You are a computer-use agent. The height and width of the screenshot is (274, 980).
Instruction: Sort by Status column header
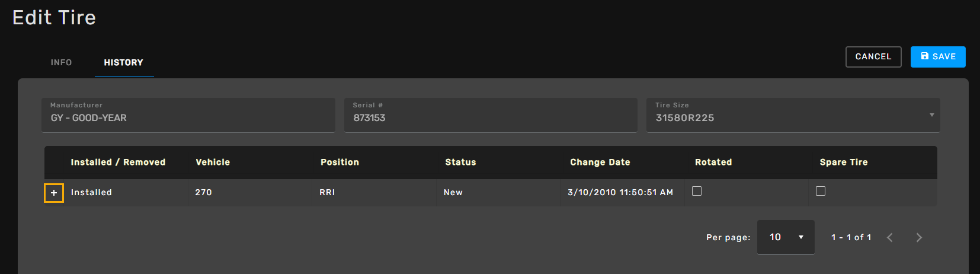(x=460, y=162)
